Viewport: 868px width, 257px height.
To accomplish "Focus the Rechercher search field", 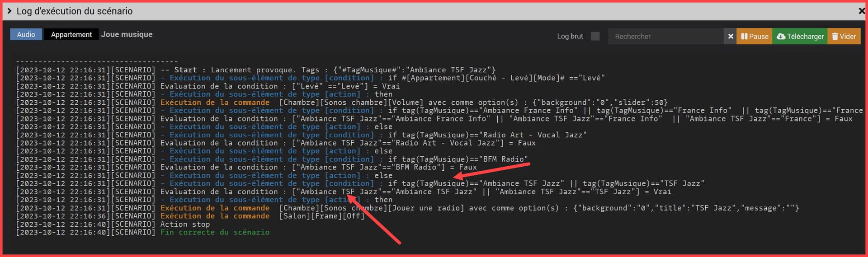I will [665, 36].
